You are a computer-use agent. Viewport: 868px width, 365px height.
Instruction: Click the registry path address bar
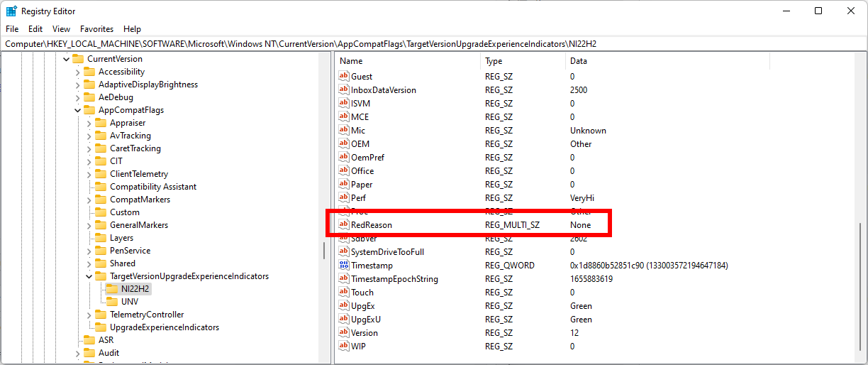click(434, 44)
